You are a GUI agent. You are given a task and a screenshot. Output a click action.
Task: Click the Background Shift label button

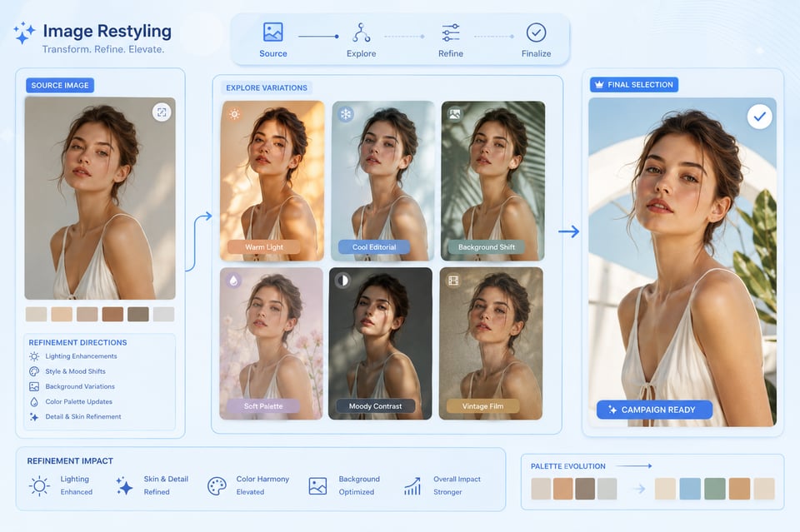[x=487, y=247]
